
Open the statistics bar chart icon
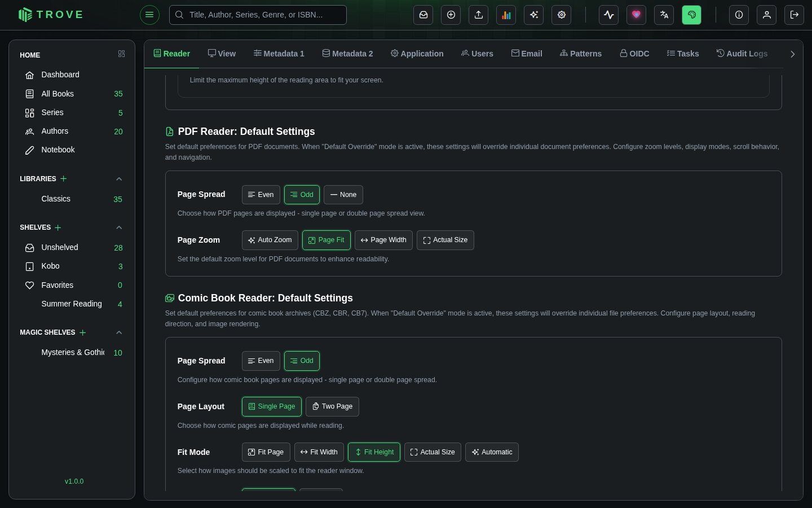[506, 15]
